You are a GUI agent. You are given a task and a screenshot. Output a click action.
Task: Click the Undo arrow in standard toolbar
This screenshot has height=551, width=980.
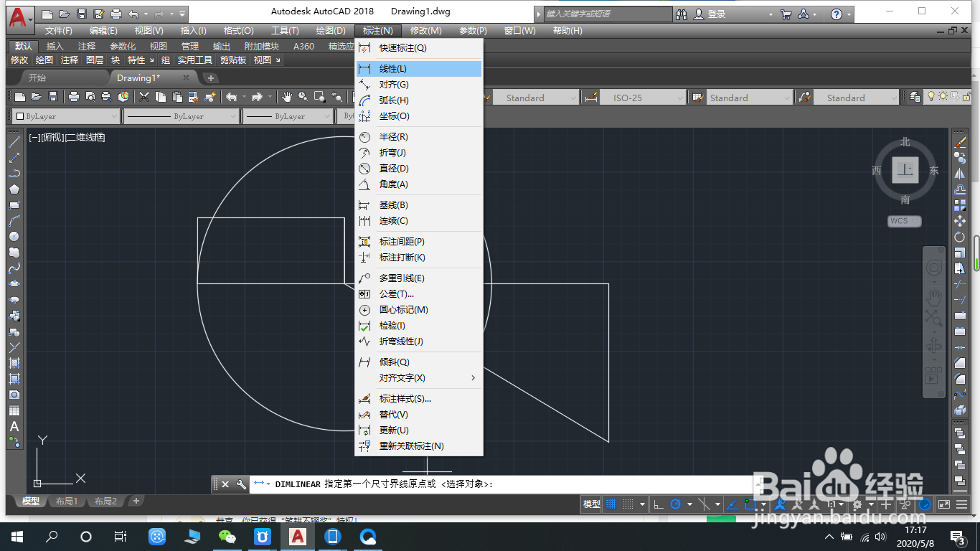[231, 97]
